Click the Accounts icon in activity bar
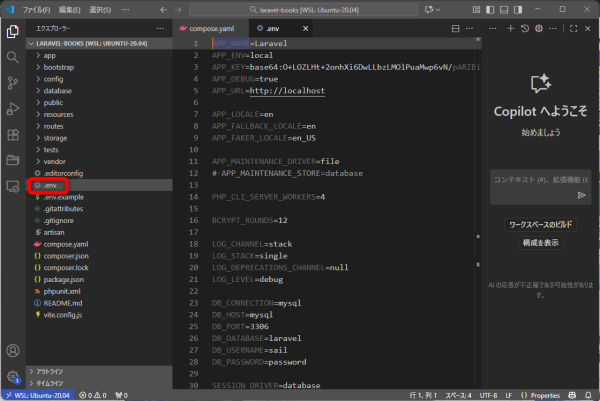The width and height of the screenshot is (600, 401). (x=13, y=351)
